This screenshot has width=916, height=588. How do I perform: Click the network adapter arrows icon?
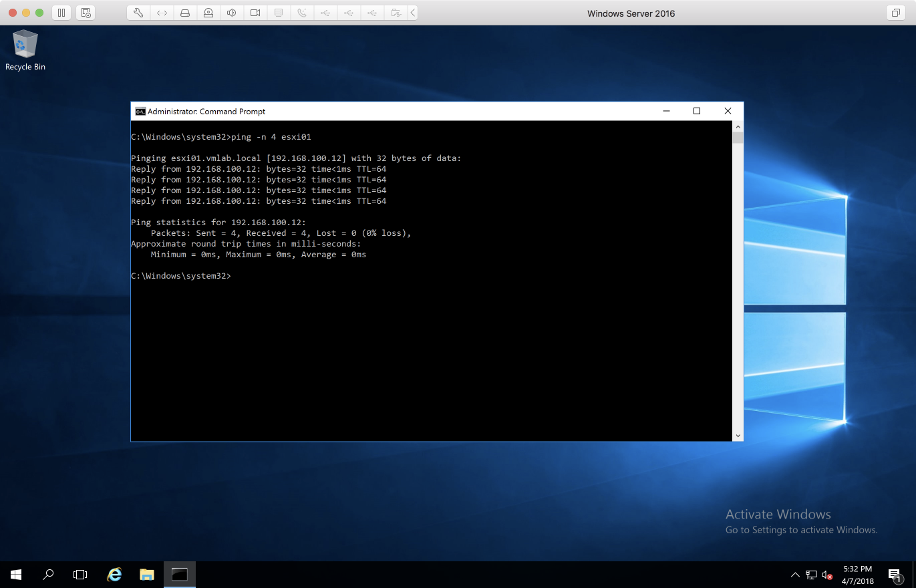click(162, 13)
